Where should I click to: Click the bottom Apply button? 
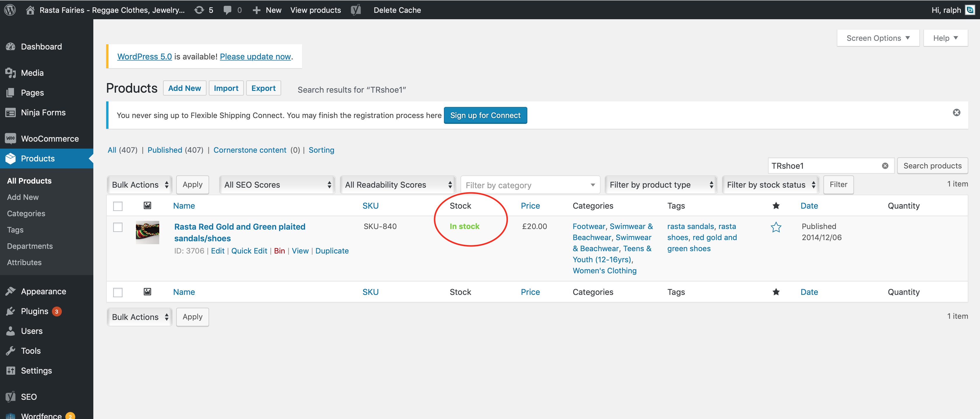tap(192, 317)
